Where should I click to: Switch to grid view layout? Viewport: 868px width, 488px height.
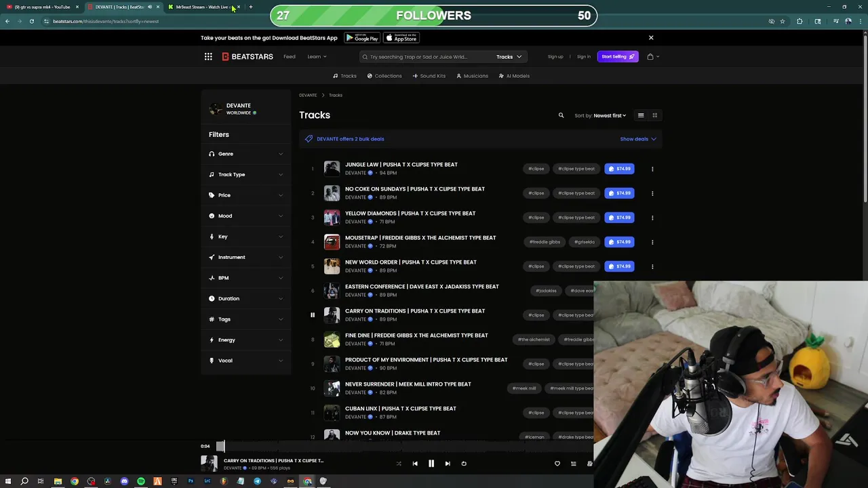pos(655,115)
